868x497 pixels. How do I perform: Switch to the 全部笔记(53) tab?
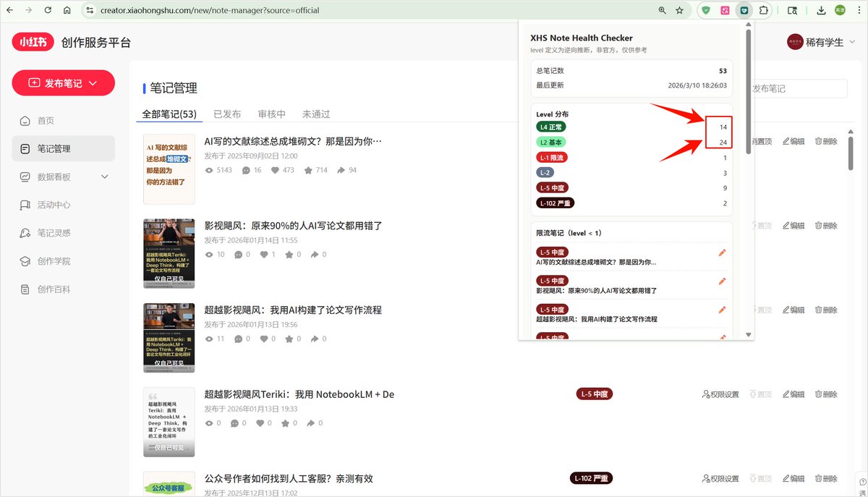coord(169,114)
